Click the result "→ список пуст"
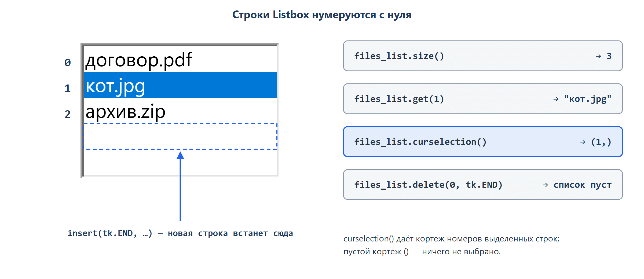The image size is (644, 279). 577,185
